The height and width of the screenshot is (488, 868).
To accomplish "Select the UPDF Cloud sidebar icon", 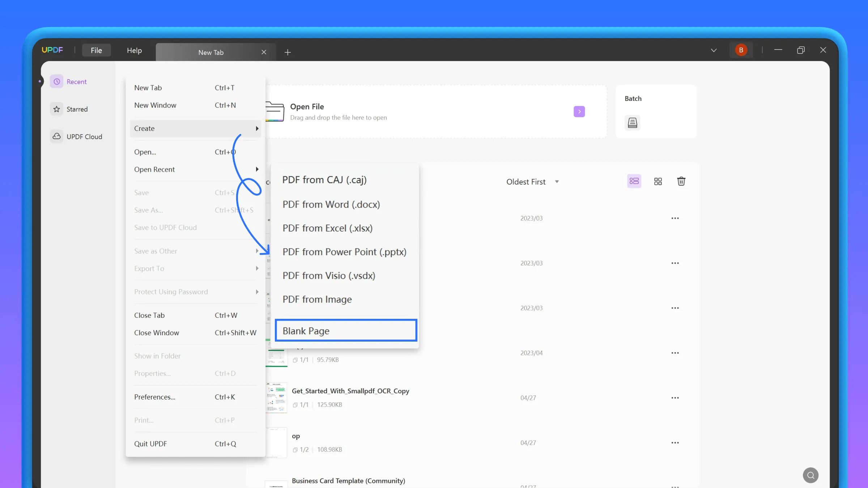I will pyautogui.click(x=58, y=136).
